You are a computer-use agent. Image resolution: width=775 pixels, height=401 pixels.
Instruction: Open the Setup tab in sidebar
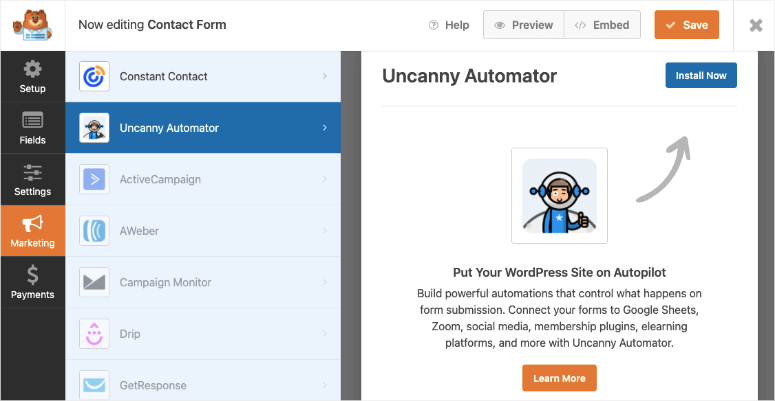tap(33, 77)
